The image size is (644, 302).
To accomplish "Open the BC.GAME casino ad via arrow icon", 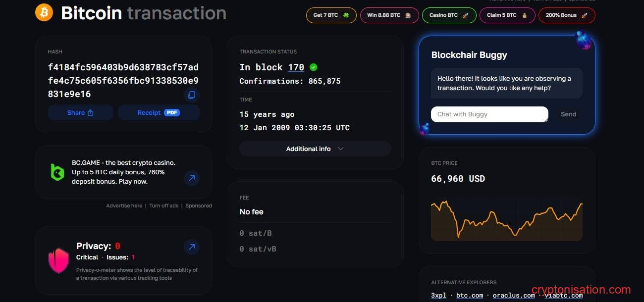I will (x=192, y=178).
